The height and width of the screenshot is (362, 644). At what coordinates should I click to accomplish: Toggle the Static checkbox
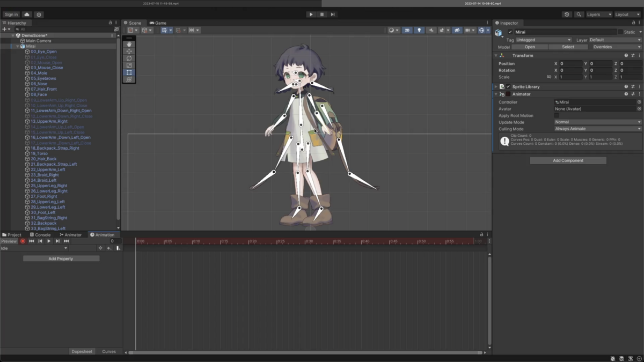coord(620,32)
